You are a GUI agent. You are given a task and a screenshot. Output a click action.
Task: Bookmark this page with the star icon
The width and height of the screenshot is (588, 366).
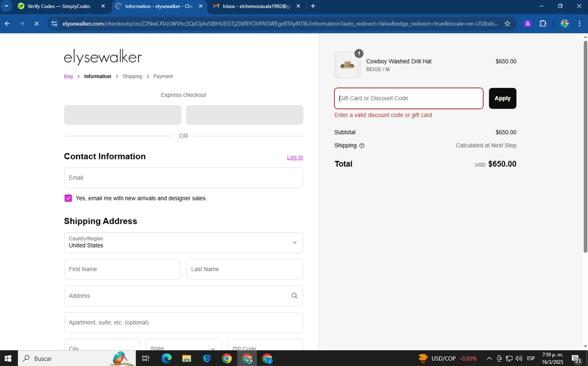coord(507,24)
